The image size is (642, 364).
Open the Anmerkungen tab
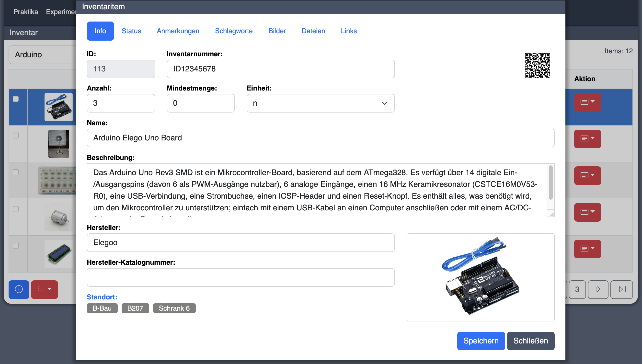[x=178, y=31]
